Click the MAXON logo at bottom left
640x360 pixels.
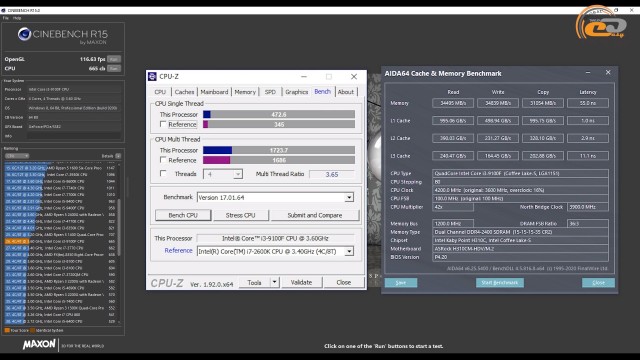[39, 345]
